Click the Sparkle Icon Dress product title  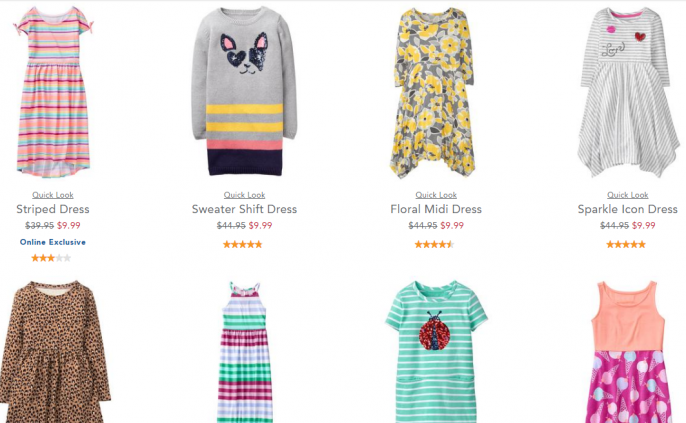pos(627,209)
